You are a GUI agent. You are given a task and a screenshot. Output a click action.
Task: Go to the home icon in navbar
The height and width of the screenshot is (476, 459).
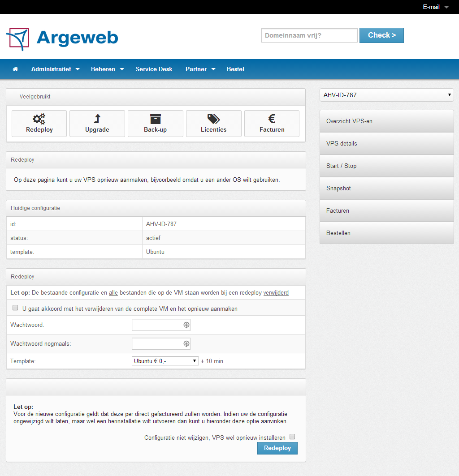15,69
